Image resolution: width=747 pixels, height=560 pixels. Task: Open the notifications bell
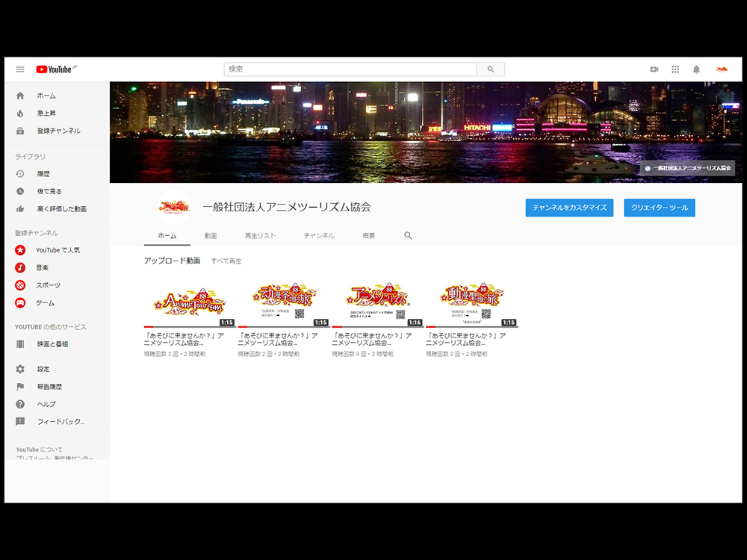point(696,69)
